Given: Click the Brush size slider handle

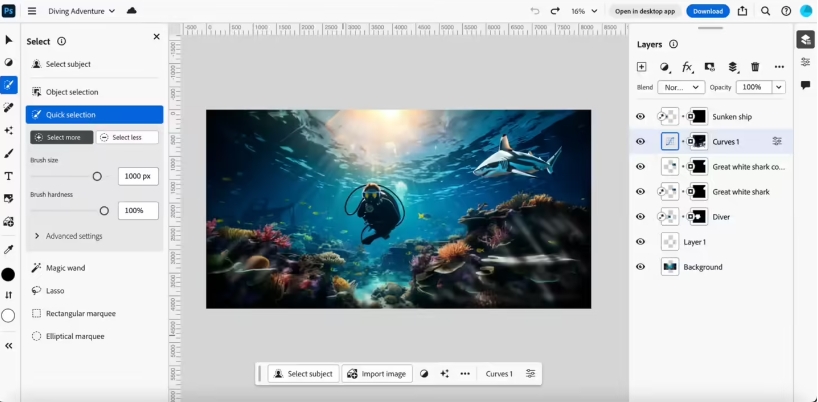Looking at the screenshot, I should coord(97,176).
